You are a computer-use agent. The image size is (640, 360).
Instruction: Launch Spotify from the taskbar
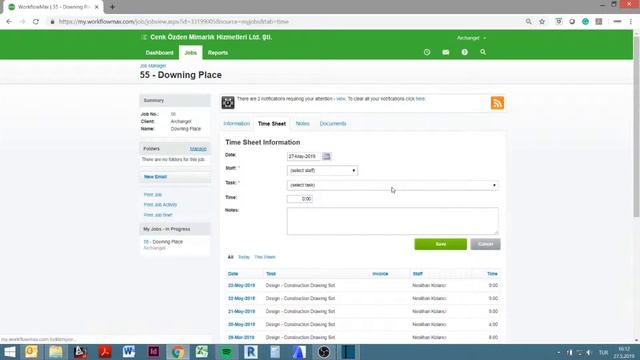tap(226, 352)
